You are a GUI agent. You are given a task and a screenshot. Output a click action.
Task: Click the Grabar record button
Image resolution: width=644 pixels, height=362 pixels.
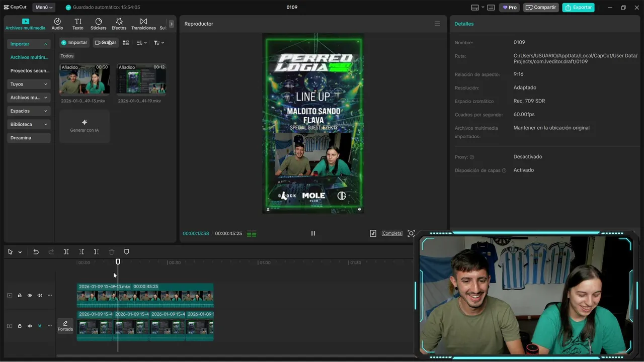(x=105, y=43)
